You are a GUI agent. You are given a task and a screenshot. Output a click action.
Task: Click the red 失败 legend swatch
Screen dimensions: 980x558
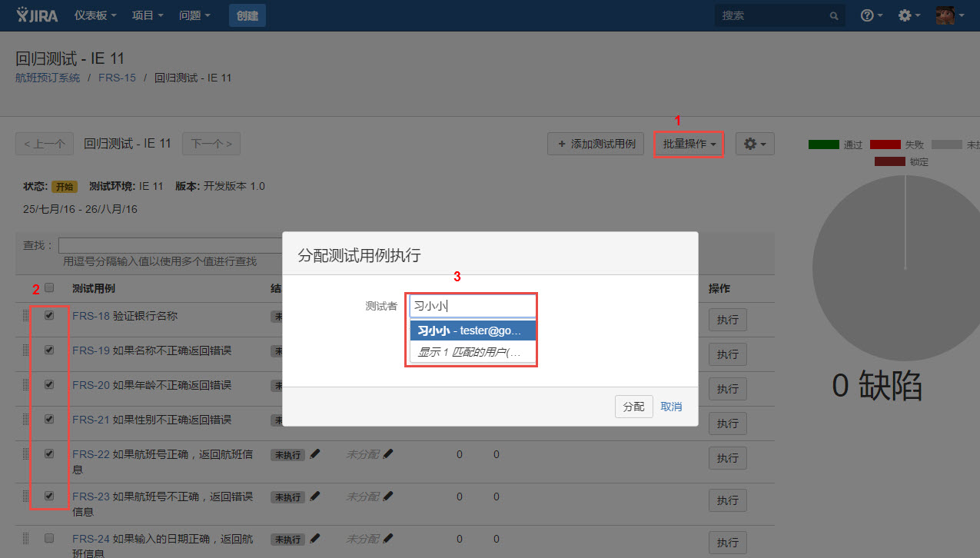coord(885,144)
